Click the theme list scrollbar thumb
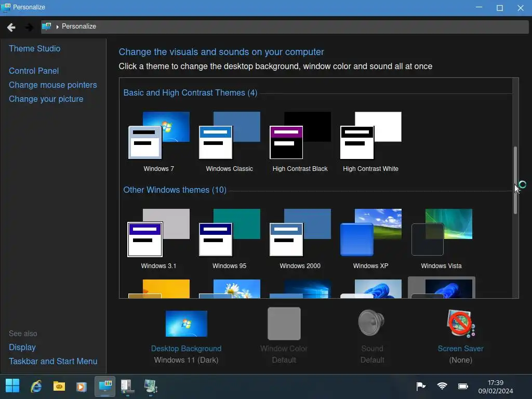This screenshot has width=532, height=399. pyautogui.click(x=515, y=180)
